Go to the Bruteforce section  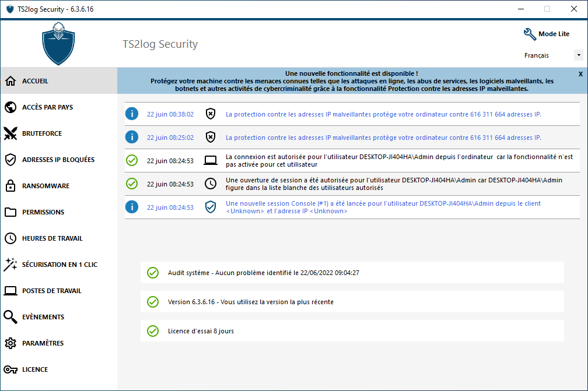point(59,133)
